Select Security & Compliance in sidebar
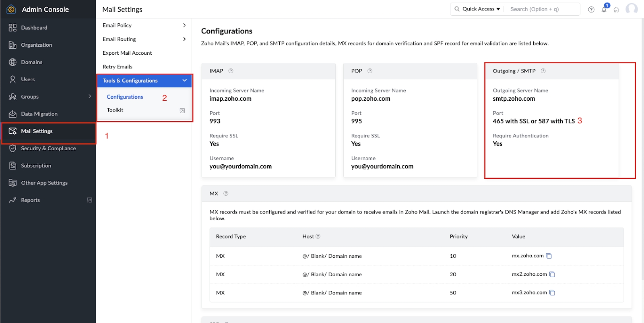Viewport: 644px width, 323px height. [48, 149]
